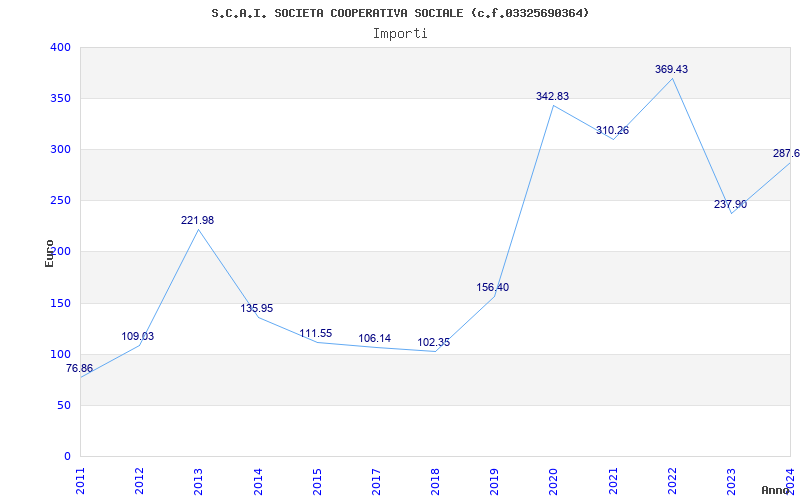
Task: Select the 111.55 data label
Action: point(316,333)
